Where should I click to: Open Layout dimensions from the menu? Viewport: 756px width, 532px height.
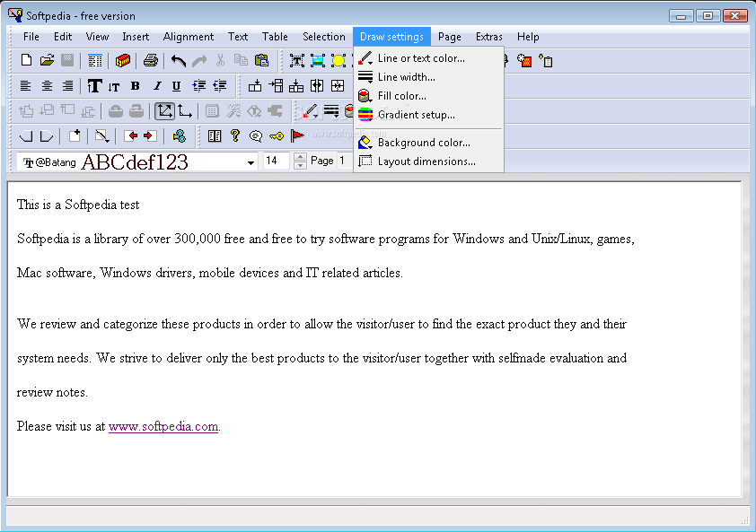(x=428, y=161)
